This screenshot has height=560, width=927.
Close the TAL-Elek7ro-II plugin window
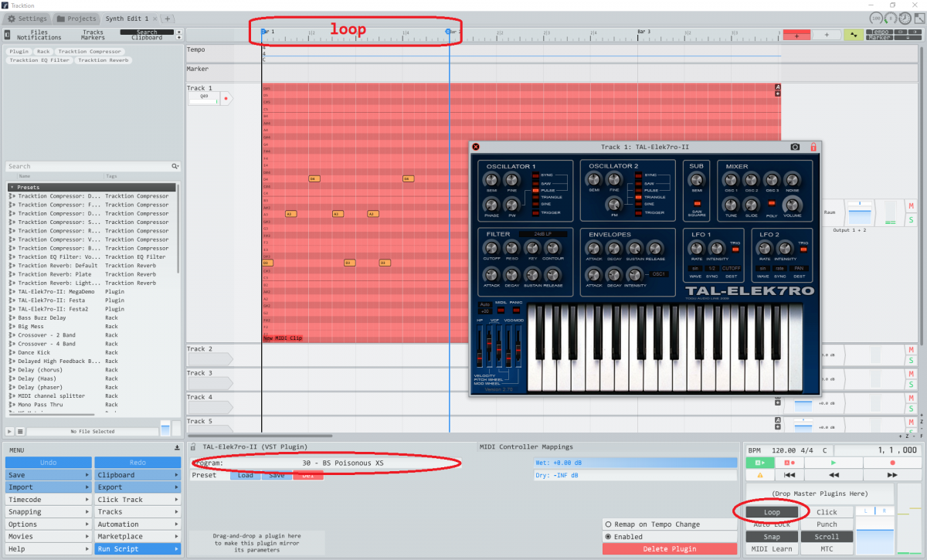pos(476,147)
